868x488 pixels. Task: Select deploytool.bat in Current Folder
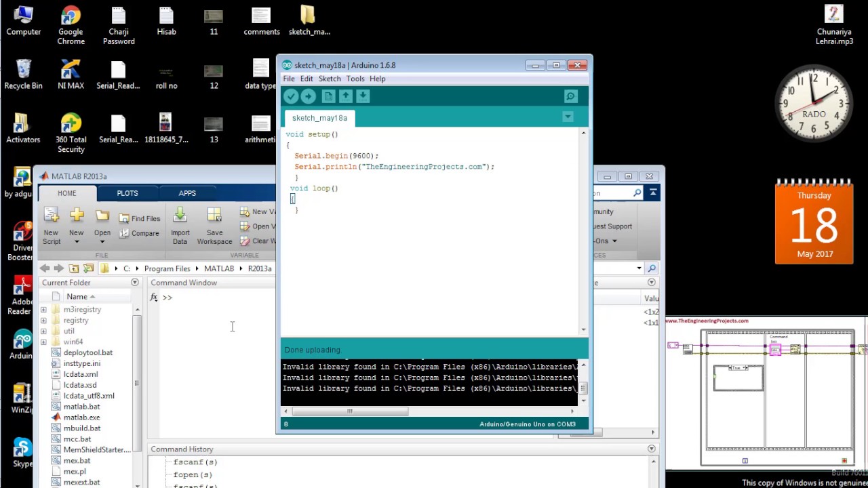point(88,352)
